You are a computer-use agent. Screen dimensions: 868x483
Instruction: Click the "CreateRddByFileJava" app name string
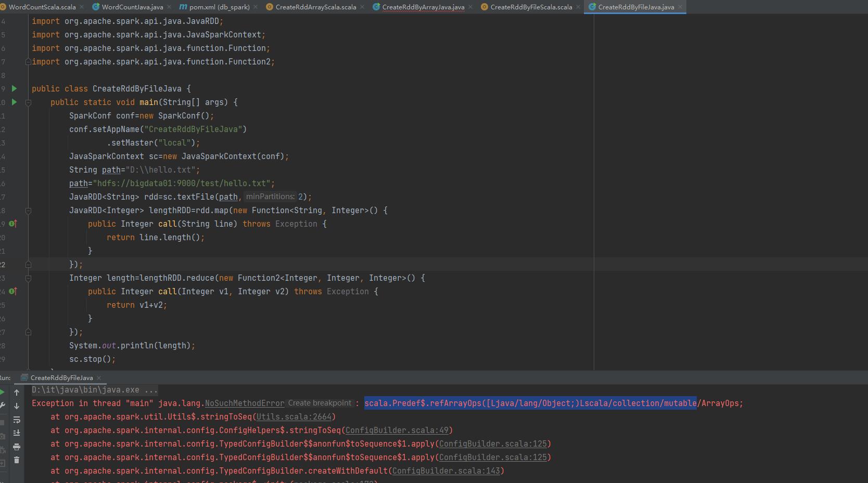click(193, 129)
